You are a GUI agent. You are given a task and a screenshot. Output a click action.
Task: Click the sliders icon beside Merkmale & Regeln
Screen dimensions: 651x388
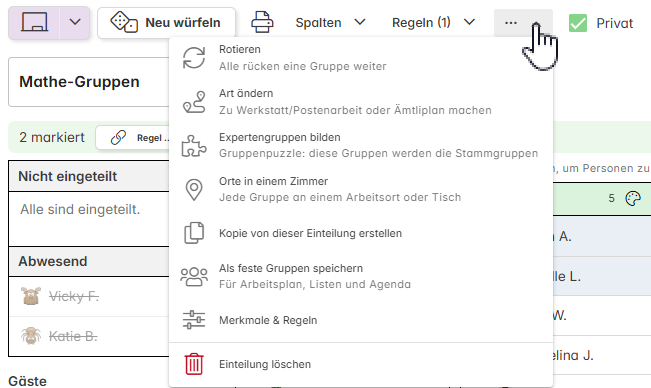(x=194, y=320)
